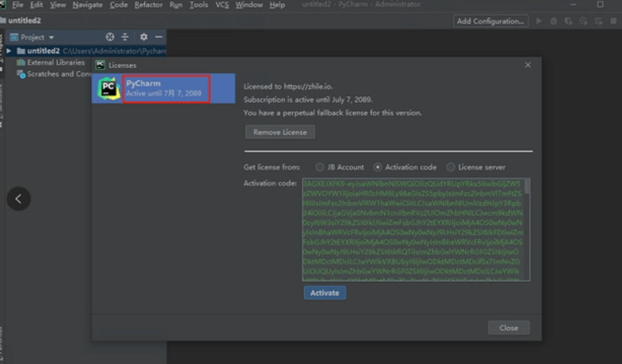Click the locate/scroll from source icon
The height and width of the screenshot is (364, 622).
tap(110, 37)
